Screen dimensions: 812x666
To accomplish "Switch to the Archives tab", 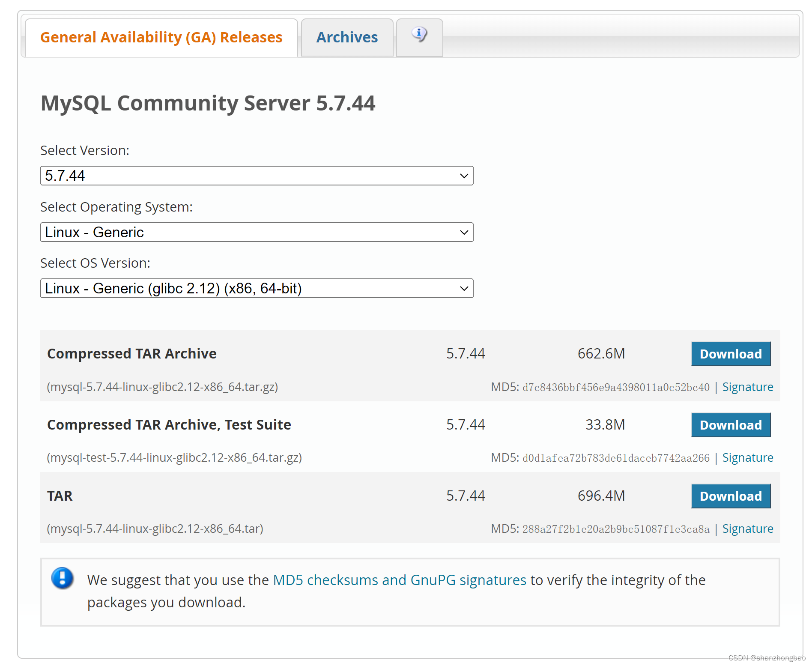I will click(x=347, y=37).
